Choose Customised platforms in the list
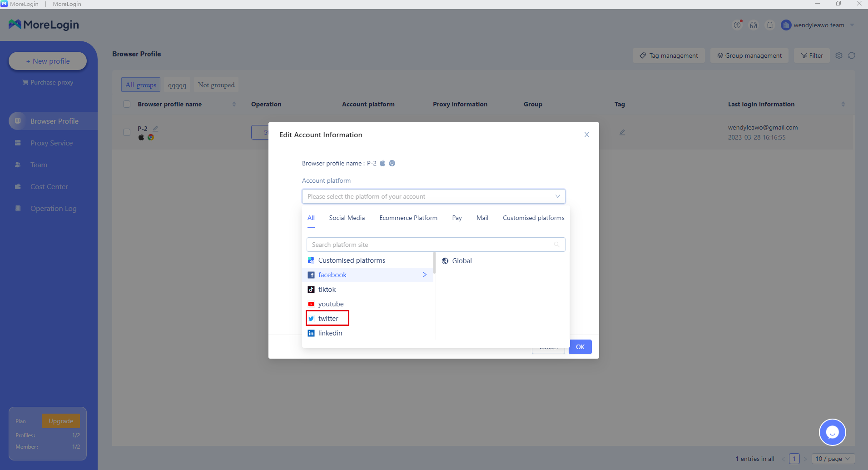The height and width of the screenshot is (470, 868). click(368, 260)
